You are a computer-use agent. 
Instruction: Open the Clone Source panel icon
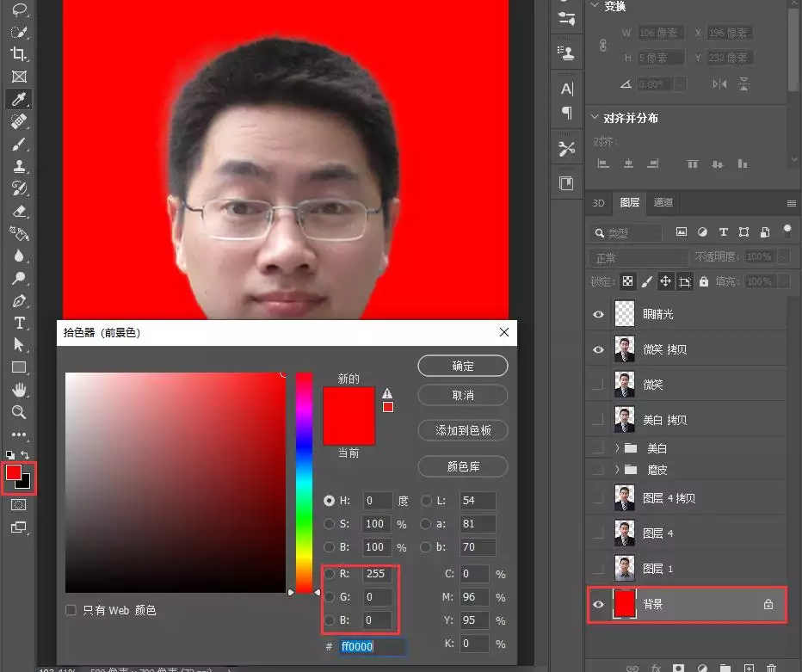(567, 52)
